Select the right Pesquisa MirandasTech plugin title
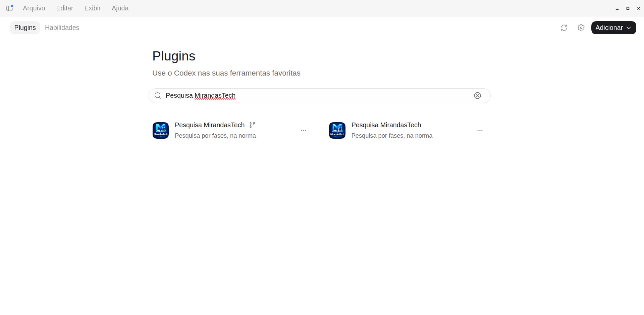This screenshot has height=315, width=644. [386, 125]
